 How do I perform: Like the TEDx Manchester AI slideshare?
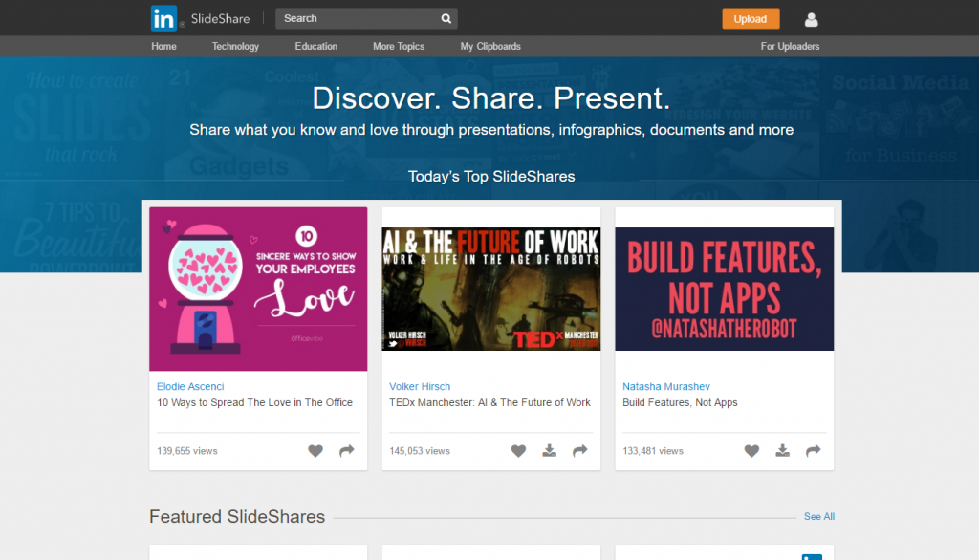(x=518, y=451)
